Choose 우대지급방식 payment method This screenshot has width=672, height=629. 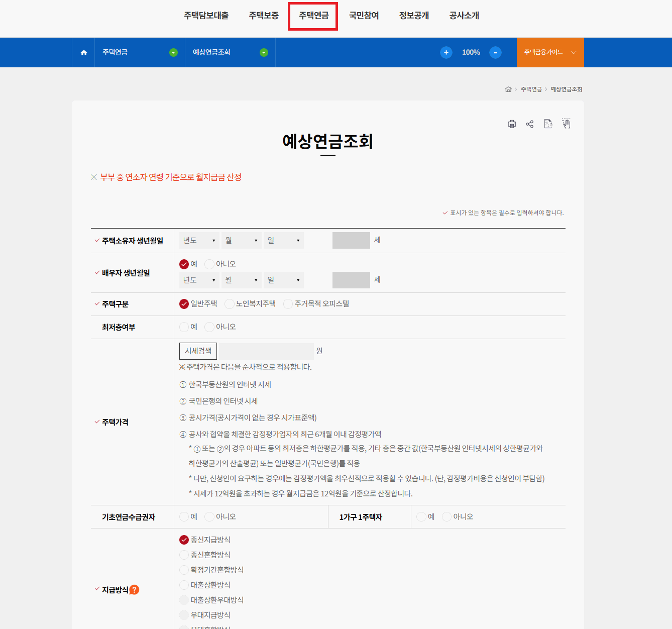point(184,615)
